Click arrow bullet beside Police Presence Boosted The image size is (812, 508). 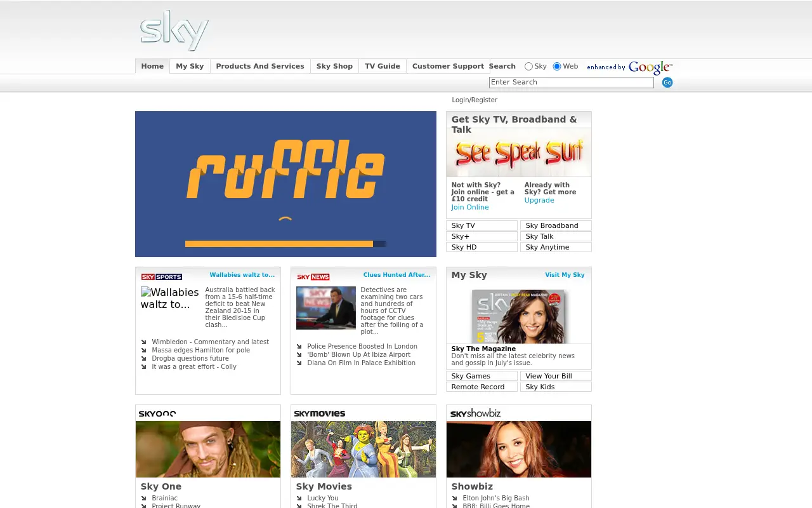click(299, 347)
